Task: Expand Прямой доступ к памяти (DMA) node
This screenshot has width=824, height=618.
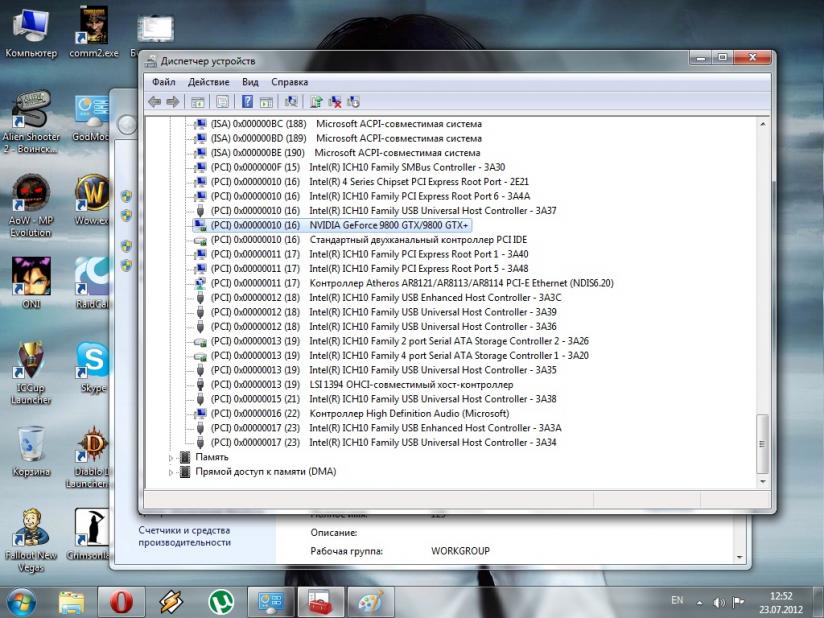Action: click(170, 471)
